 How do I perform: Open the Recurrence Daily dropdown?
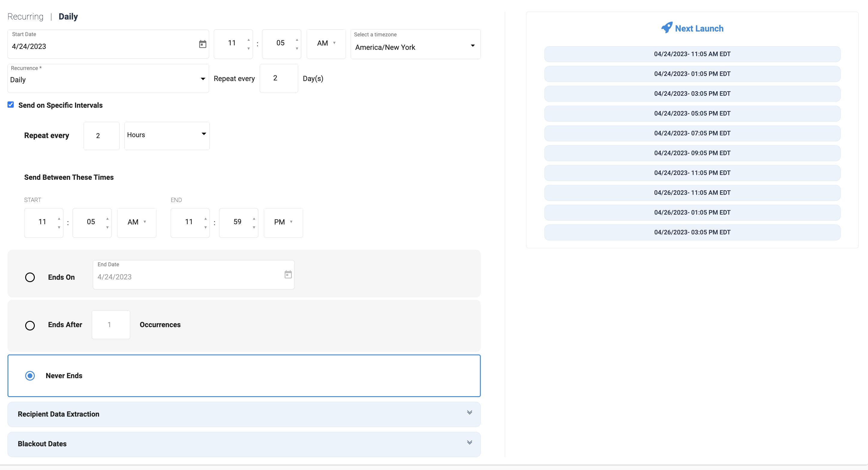(108, 78)
